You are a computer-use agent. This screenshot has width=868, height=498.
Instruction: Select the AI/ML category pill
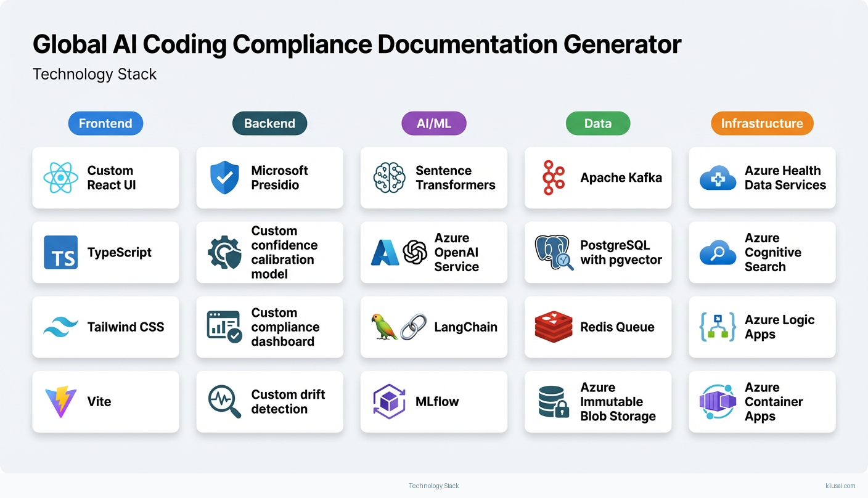coord(434,123)
